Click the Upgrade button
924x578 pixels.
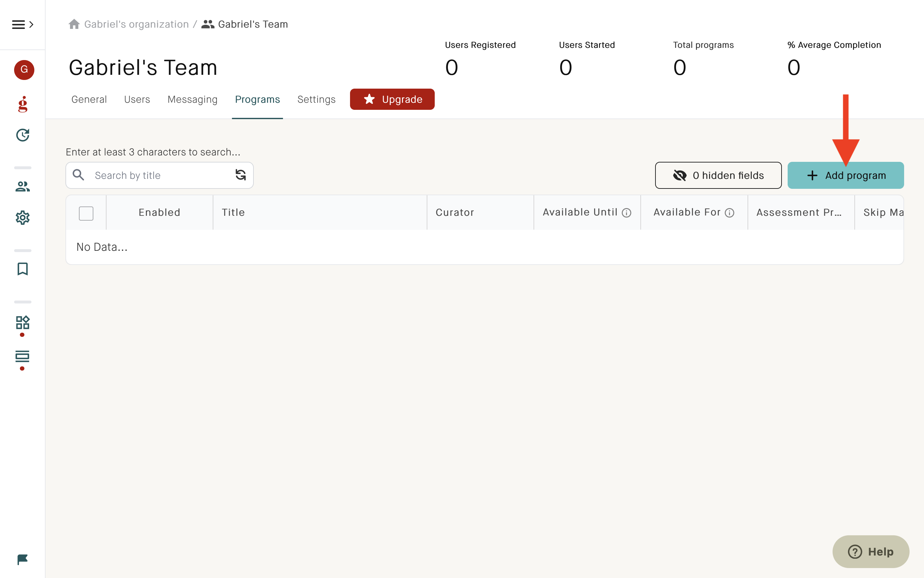coord(392,100)
